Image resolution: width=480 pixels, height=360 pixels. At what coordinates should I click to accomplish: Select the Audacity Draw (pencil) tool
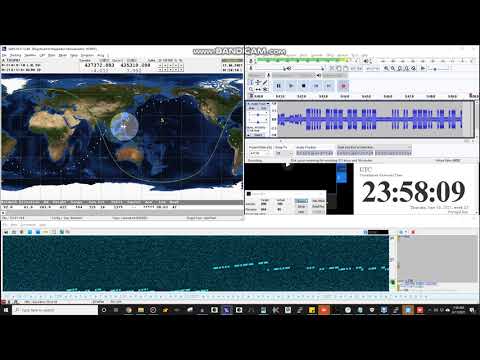(265, 82)
